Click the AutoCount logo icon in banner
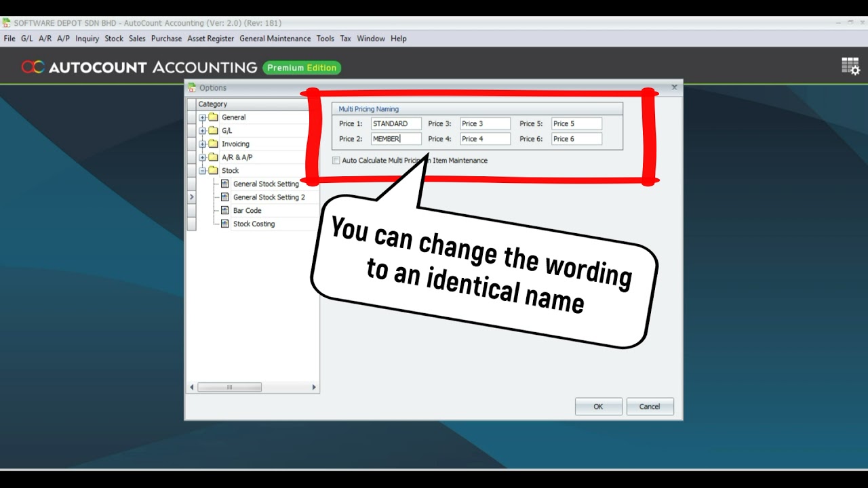868x488 pixels. 33,67
